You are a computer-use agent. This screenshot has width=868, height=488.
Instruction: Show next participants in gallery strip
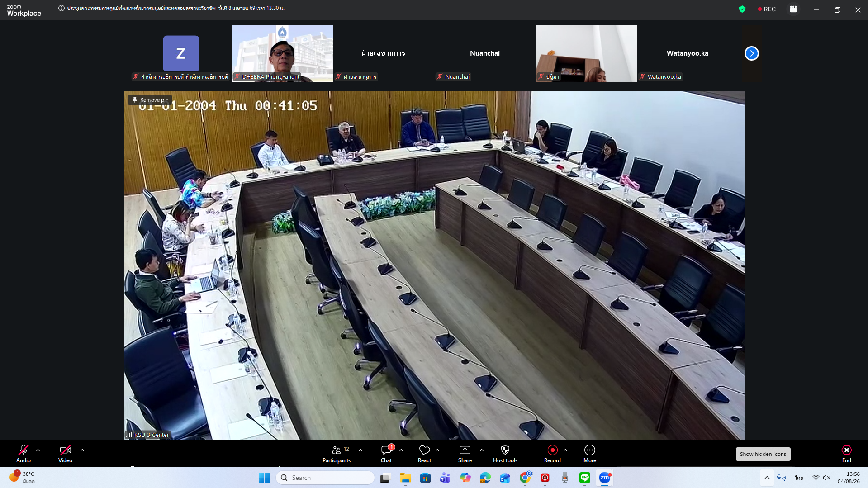(751, 53)
